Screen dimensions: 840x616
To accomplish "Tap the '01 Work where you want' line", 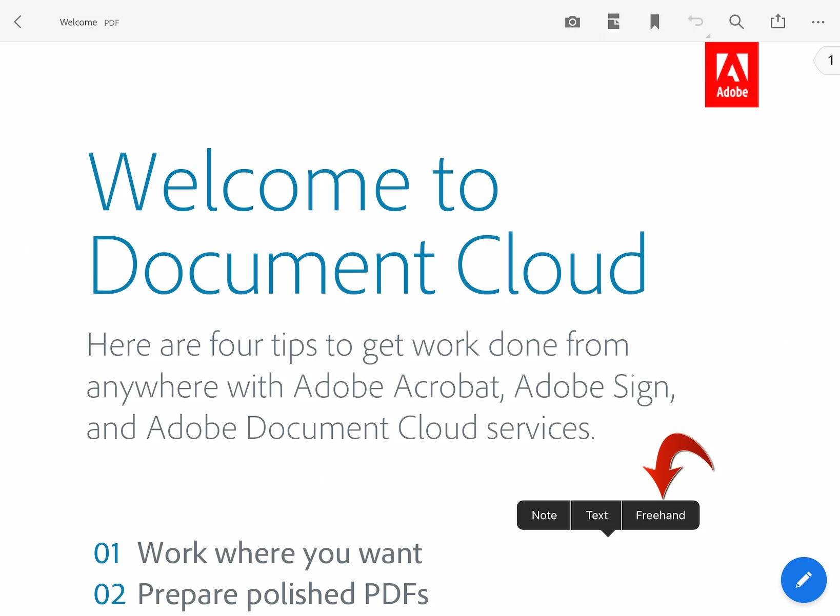I will point(258,553).
